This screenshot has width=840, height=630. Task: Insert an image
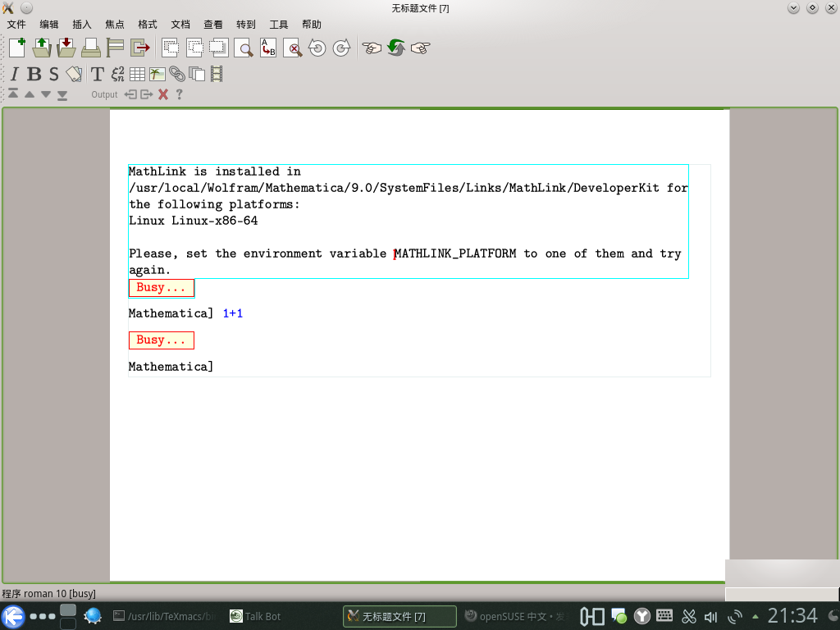point(157,74)
